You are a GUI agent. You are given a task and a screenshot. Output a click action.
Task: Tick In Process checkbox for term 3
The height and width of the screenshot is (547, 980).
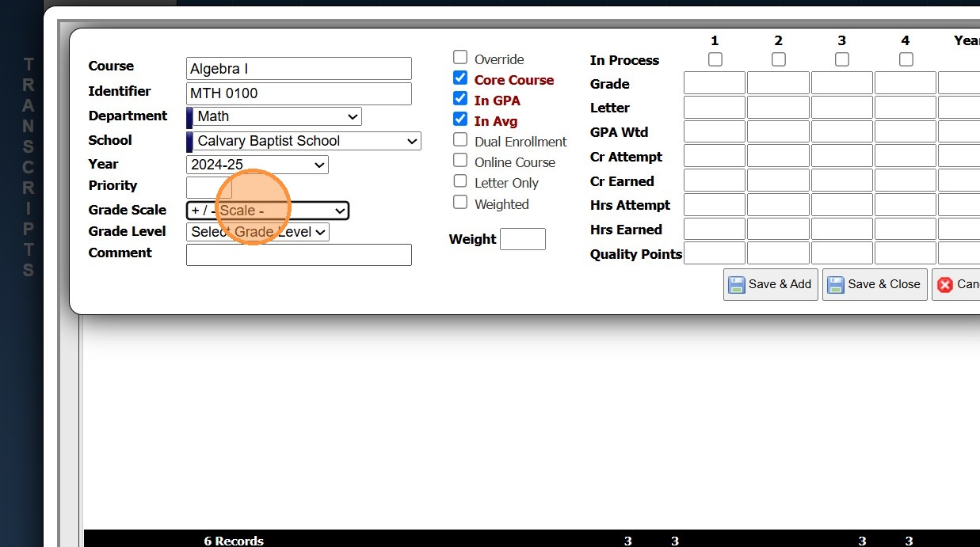pyautogui.click(x=842, y=59)
